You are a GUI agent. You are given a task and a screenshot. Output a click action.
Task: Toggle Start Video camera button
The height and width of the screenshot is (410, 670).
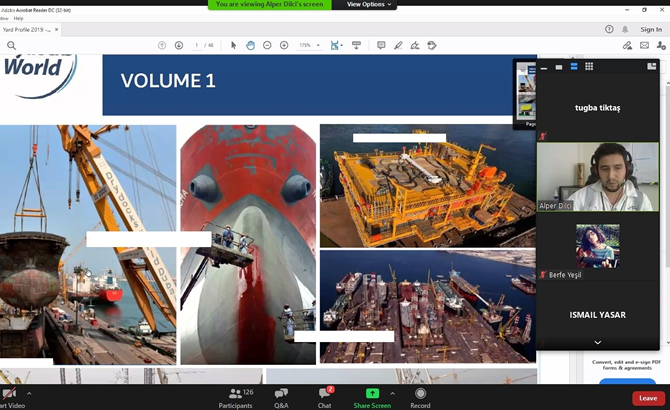[x=10, y=397]
